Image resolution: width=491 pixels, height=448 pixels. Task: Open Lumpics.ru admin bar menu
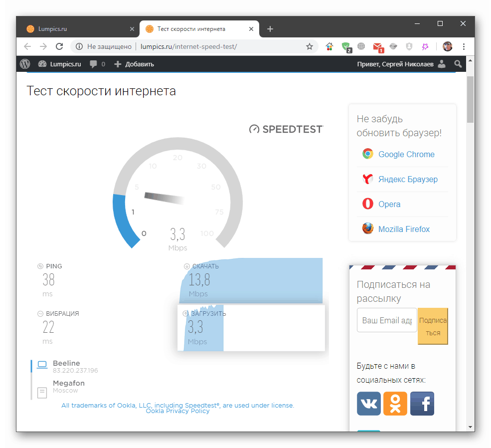pos(59,64)
